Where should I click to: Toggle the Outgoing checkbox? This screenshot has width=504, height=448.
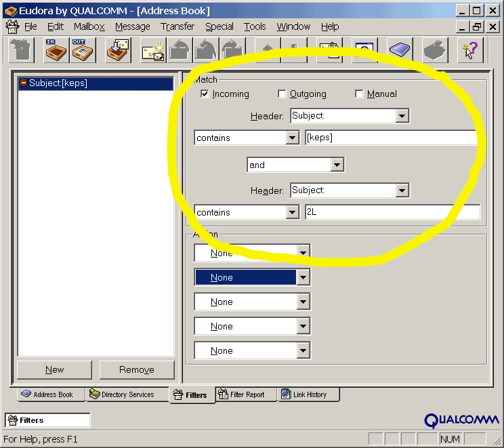pyautogui.click(x=282, y=94)
